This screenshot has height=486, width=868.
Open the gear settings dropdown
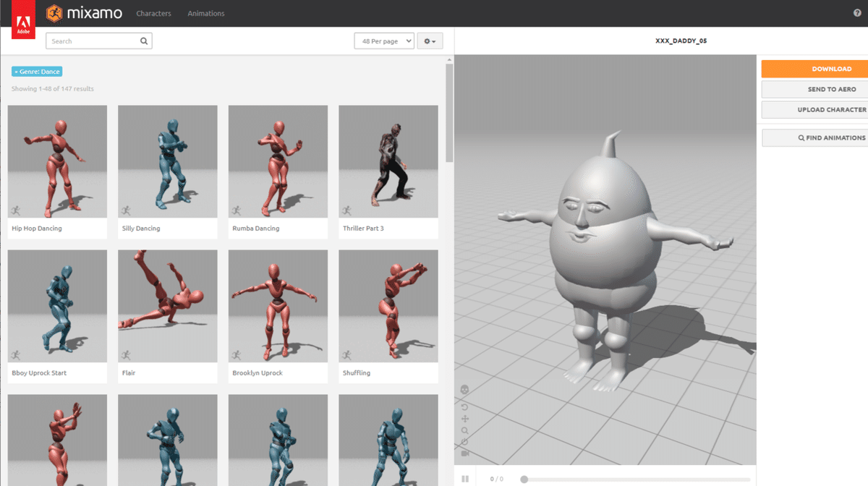(x=430, y=41)
